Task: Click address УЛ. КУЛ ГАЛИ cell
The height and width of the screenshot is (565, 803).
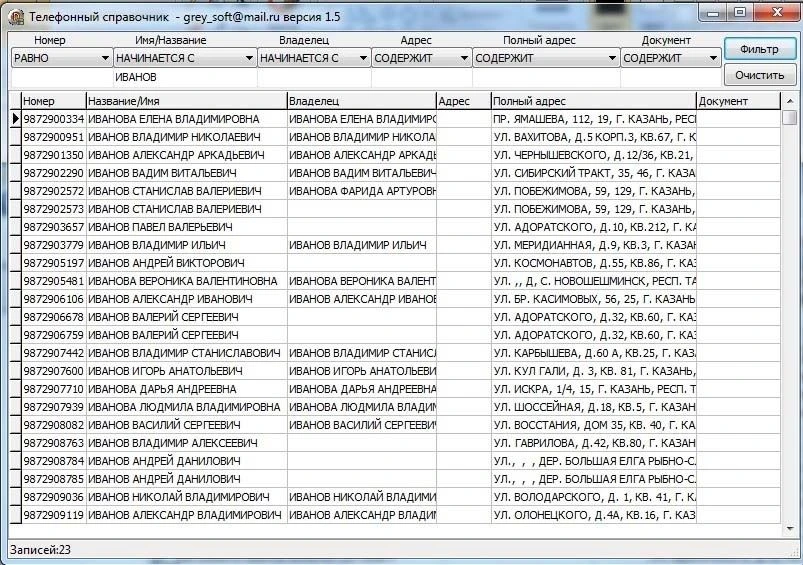Action: (594, 371)
